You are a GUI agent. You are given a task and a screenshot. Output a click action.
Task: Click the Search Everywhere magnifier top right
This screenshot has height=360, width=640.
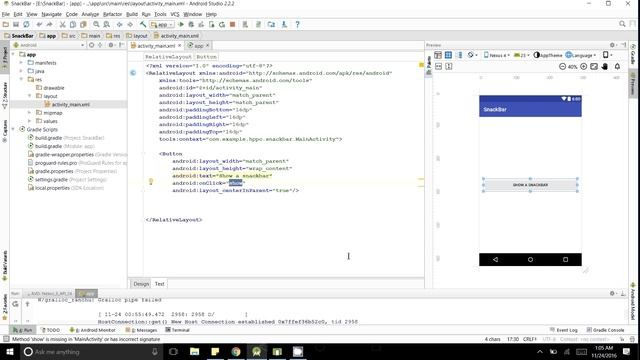tap(622, 24)
